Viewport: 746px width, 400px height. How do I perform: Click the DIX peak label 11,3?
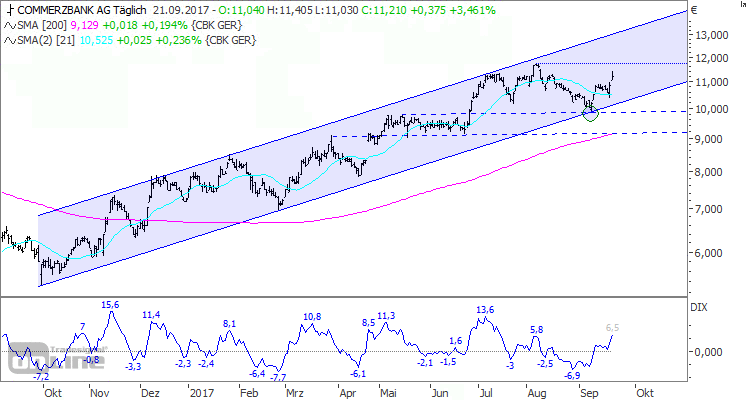[x=386, y=316]
